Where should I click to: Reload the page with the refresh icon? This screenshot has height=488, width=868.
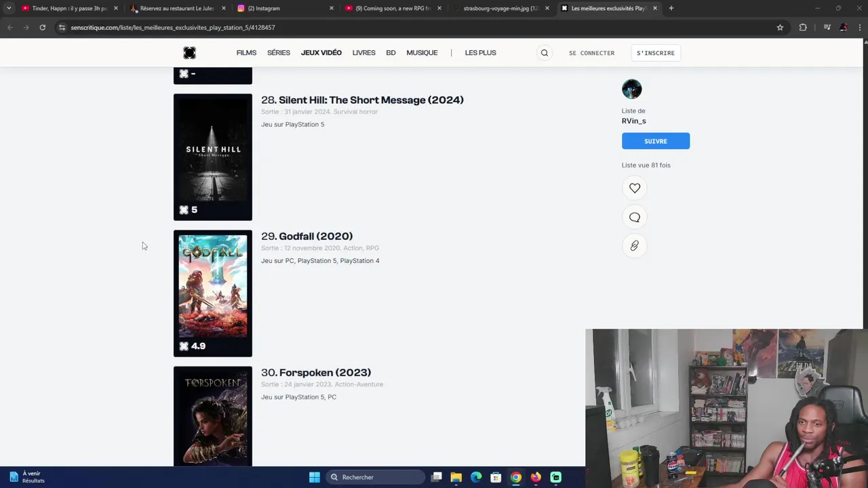point(42,27)
